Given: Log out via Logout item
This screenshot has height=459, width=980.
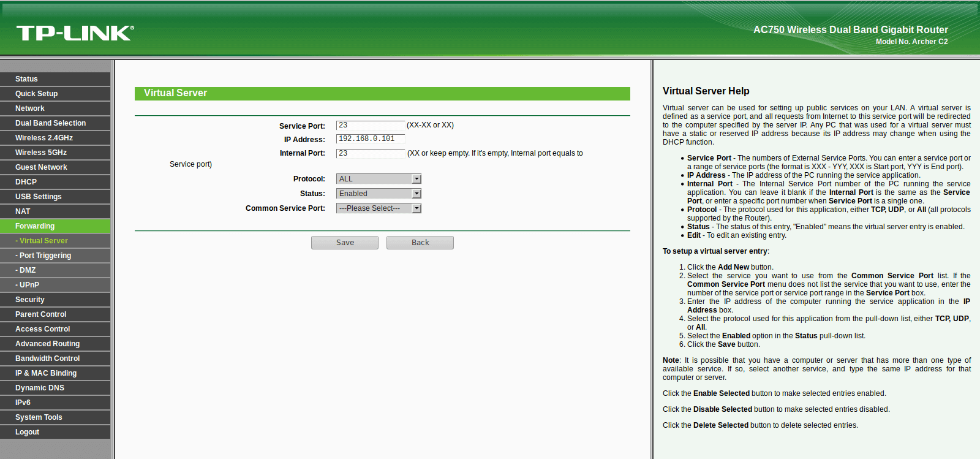Looking at the screenshot, I should point(55,432).
